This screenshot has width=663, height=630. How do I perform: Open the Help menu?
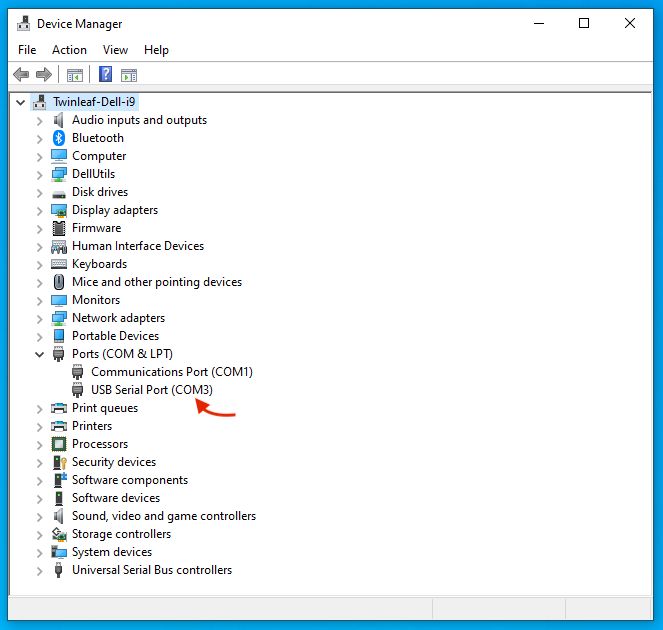(x=156, y=50)
